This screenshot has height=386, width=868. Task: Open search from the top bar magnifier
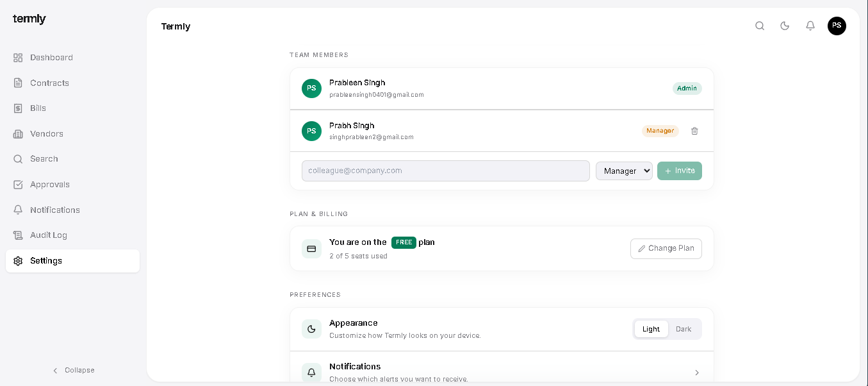(x=760, y=26)
